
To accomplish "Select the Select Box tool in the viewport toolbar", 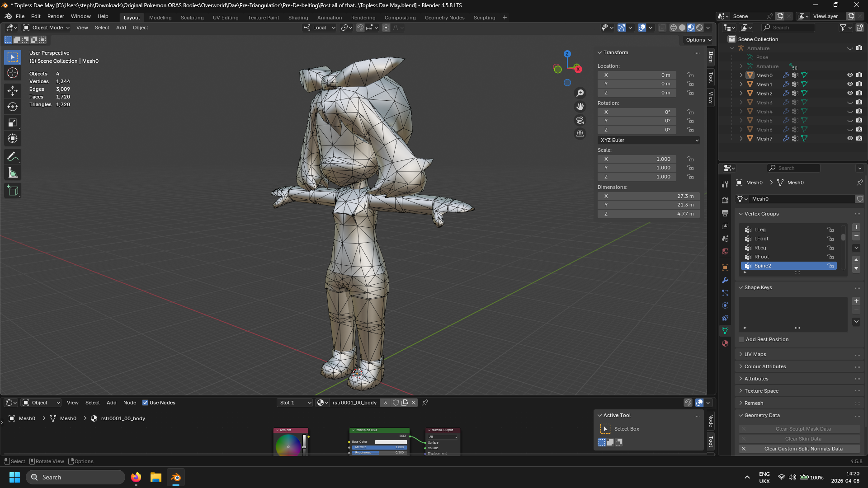I will point(13,57).
